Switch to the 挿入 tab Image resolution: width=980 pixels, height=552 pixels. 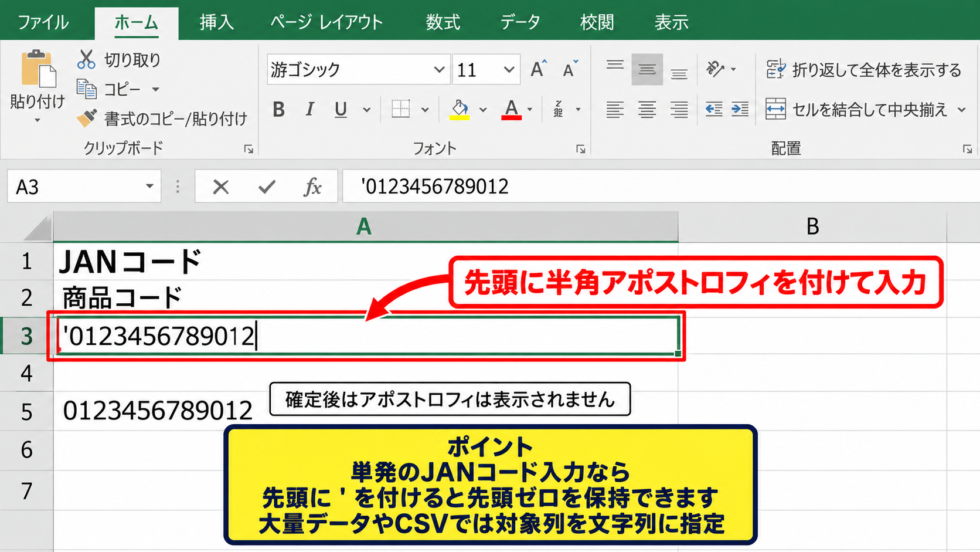216,22
